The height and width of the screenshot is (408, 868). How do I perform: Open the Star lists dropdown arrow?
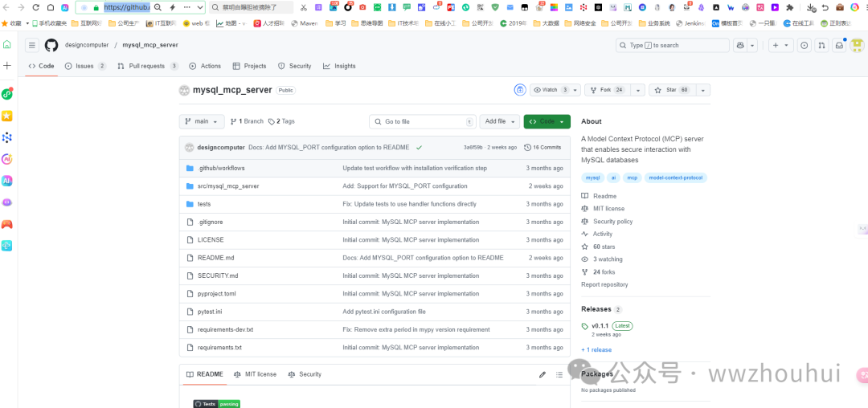point(702,90)
